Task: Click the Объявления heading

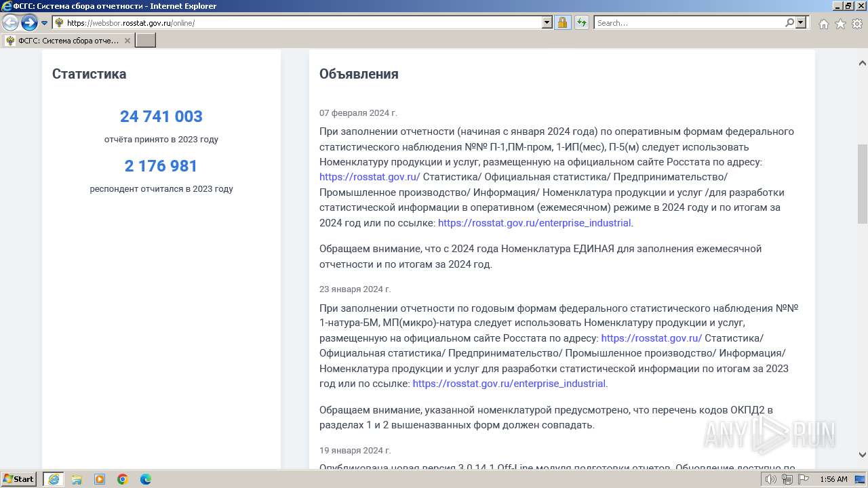Action: (x=359, y=74)
